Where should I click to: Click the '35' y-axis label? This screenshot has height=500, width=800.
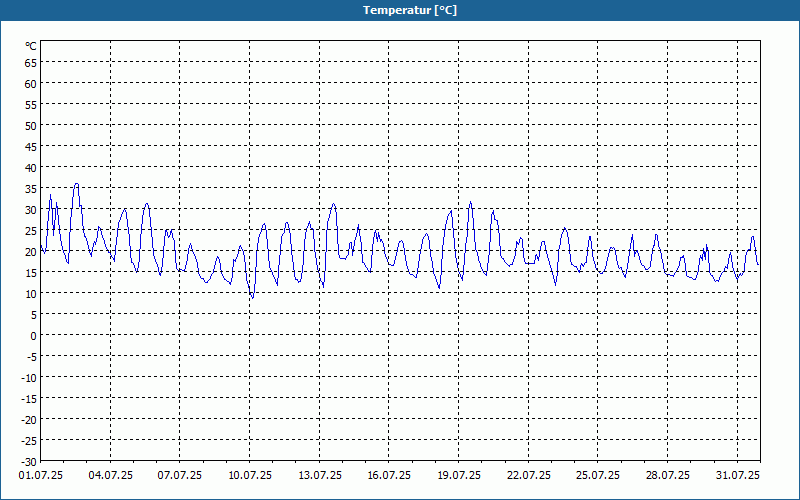31,189
